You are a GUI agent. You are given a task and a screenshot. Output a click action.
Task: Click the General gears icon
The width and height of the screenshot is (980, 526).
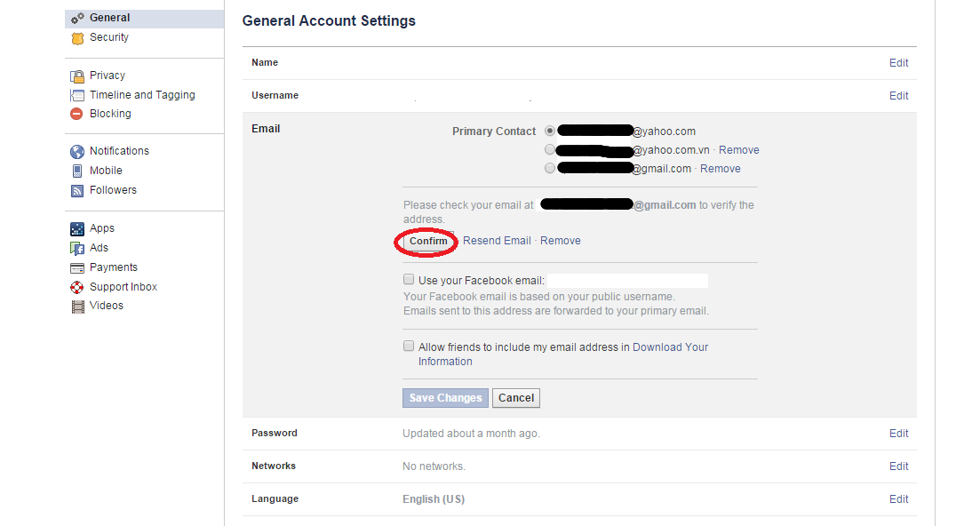[x=77, y=18]
